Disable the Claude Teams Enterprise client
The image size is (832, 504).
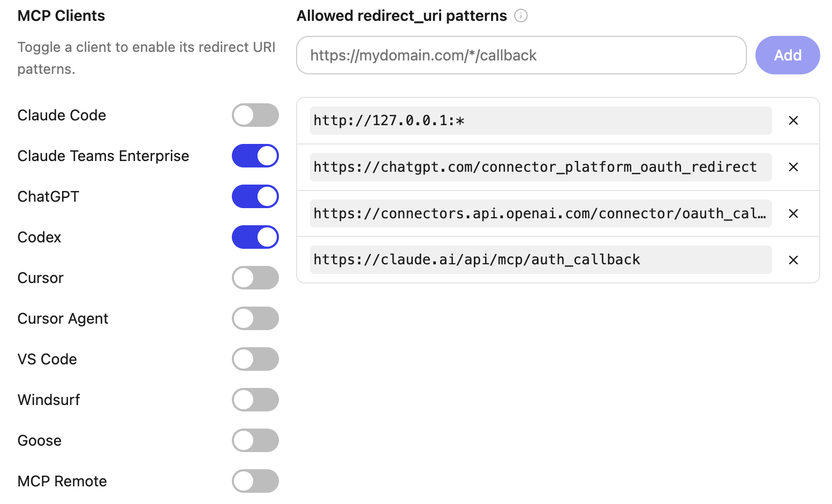coord(255,156)
